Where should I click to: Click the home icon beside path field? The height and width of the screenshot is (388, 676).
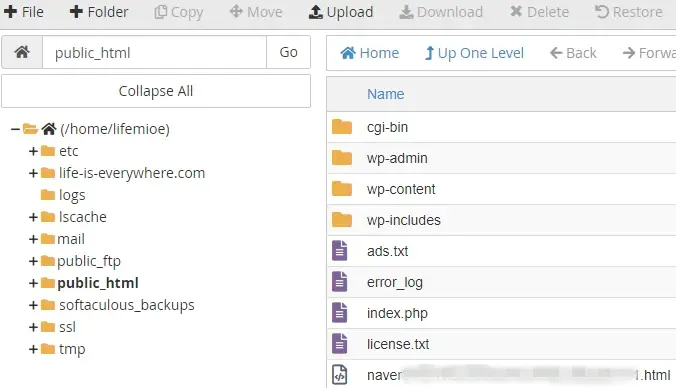point(22,52)
